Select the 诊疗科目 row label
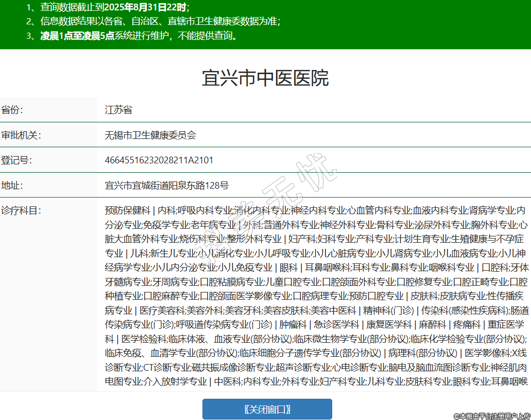This screenshot has width=531, height=420. pos(21,211)
